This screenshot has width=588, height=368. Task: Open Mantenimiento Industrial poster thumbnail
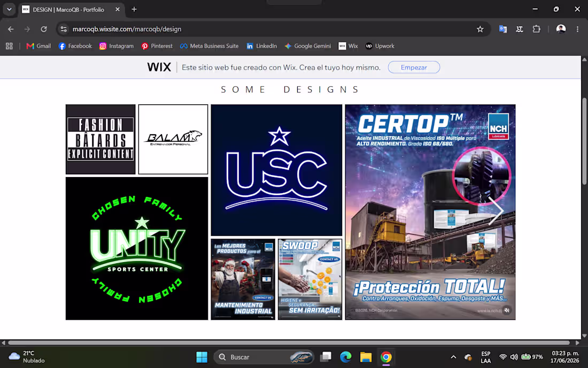(243, 279)
